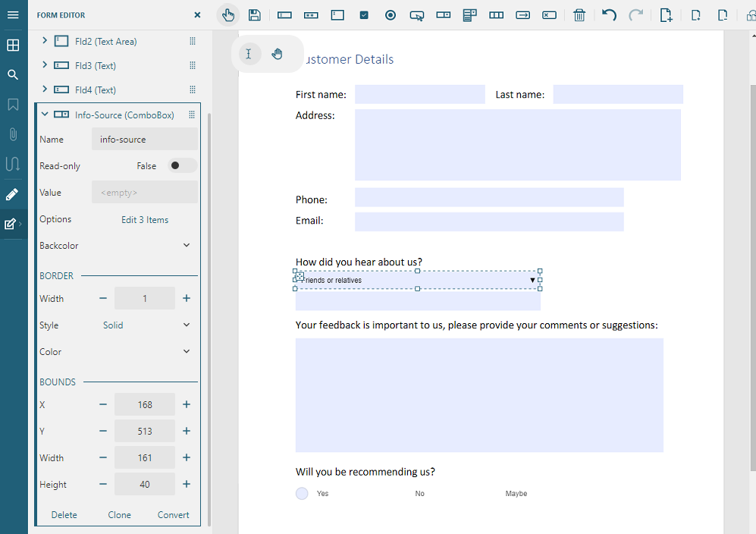Convert the Info-Source field type
Image resolution: width=756 pixels, height=534 pixels.
[173, 515]
